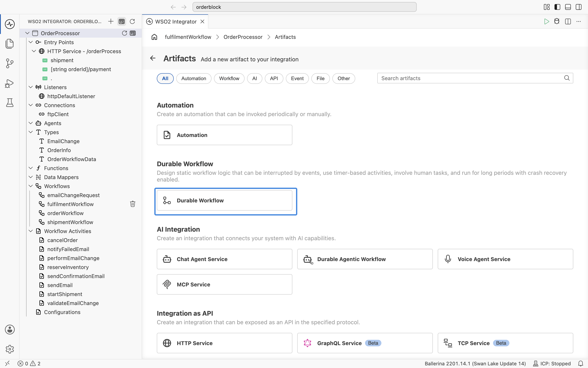588x368 pixels.
Task: Start debugging with the bug icon
Action: click(557, 21)
